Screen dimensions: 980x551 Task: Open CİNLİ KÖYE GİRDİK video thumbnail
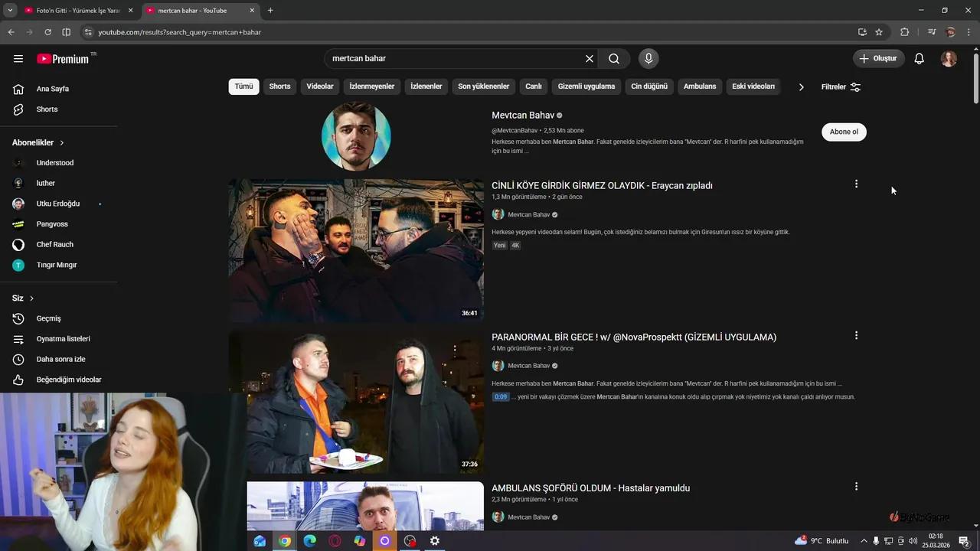click(356, 250)
